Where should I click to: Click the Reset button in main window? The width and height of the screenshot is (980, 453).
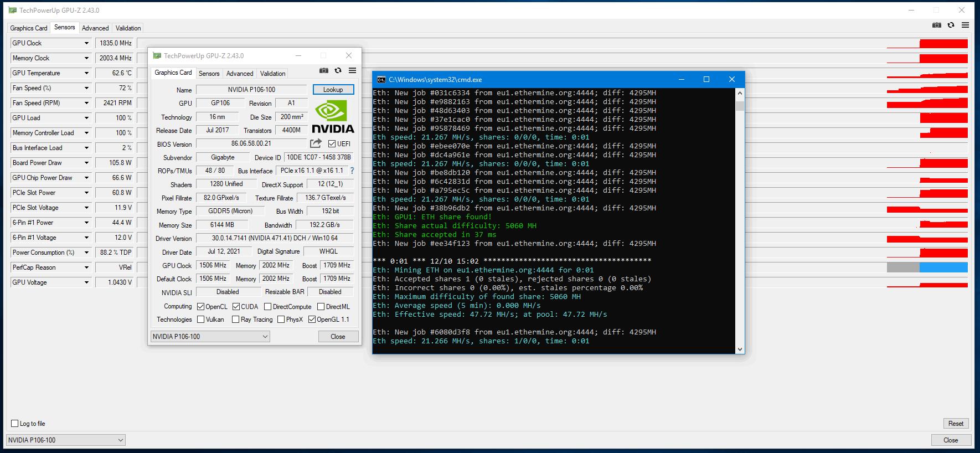[956, 424]
